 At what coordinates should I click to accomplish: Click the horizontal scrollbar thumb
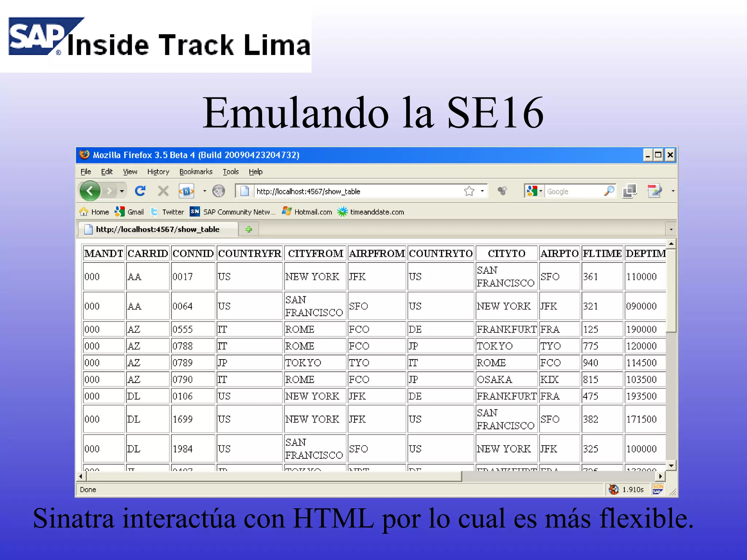point(274,476)
